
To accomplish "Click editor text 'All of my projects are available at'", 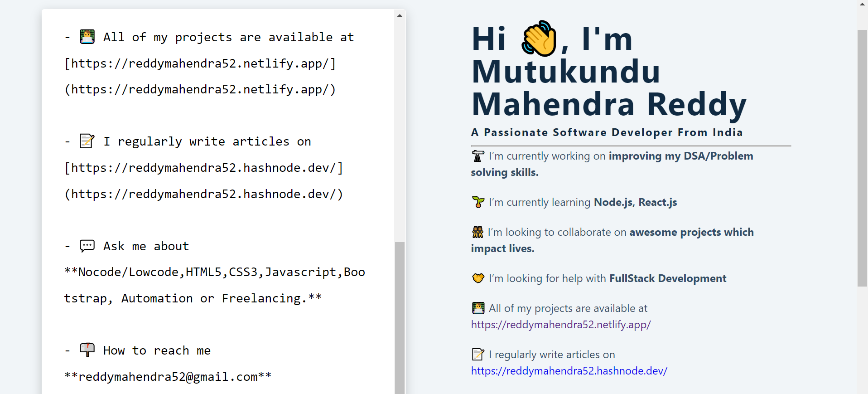I will click(x=229, y=37).
